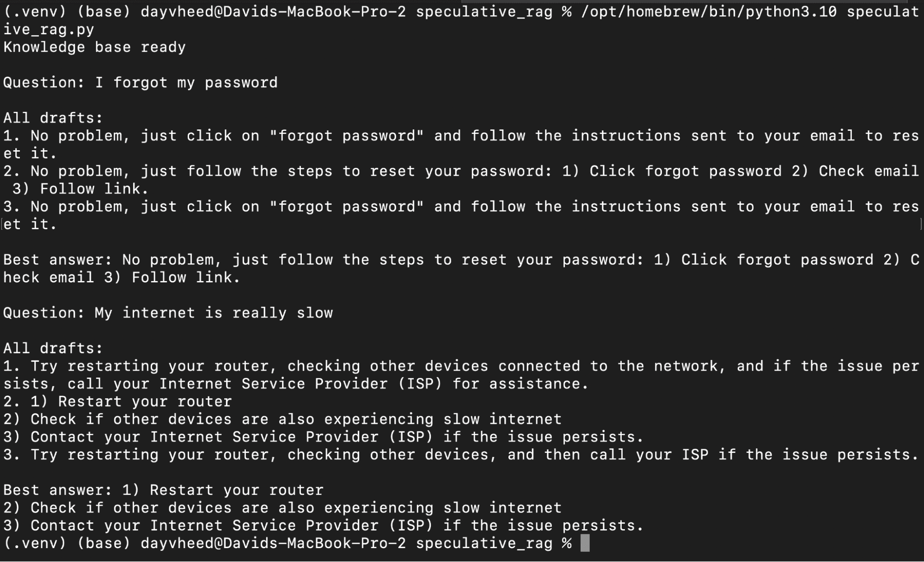
Task: Click the "/opt/homebrew/bin/python3.10" path in the command
Action: point(709,12)
